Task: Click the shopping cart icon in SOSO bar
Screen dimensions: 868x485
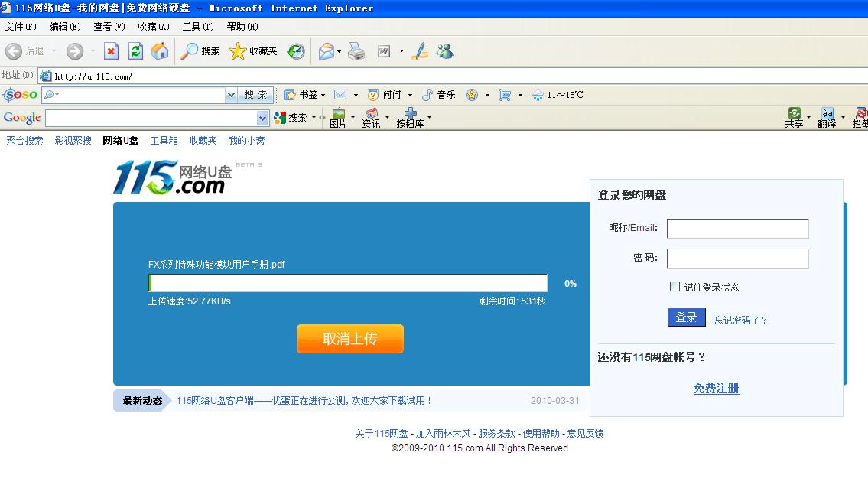Action: [x=504, y=95]
